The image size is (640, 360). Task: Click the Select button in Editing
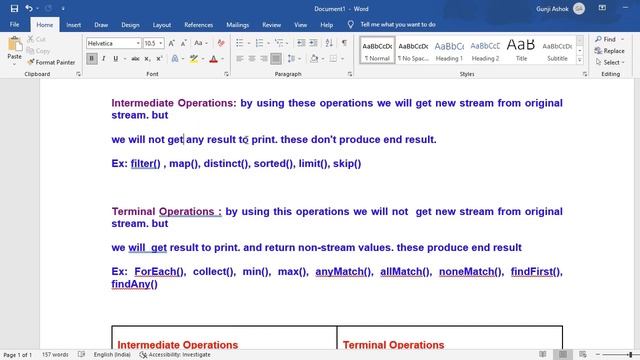610,62
